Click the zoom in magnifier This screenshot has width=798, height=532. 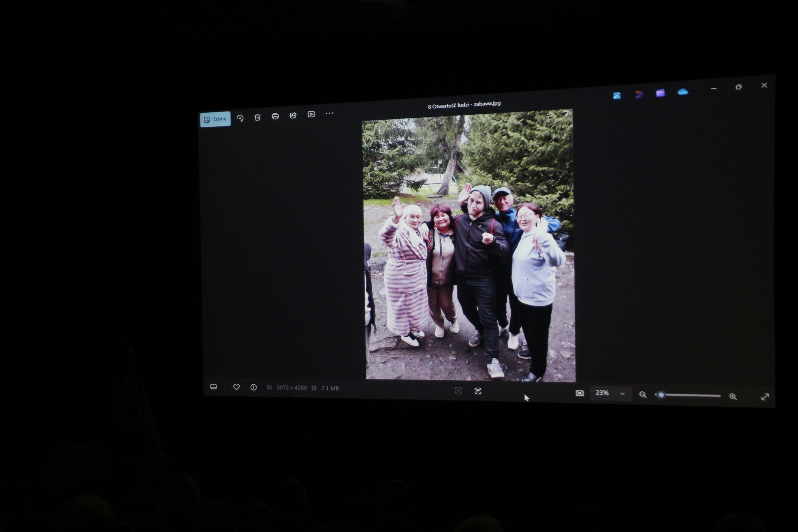click(x=733, y=396)
